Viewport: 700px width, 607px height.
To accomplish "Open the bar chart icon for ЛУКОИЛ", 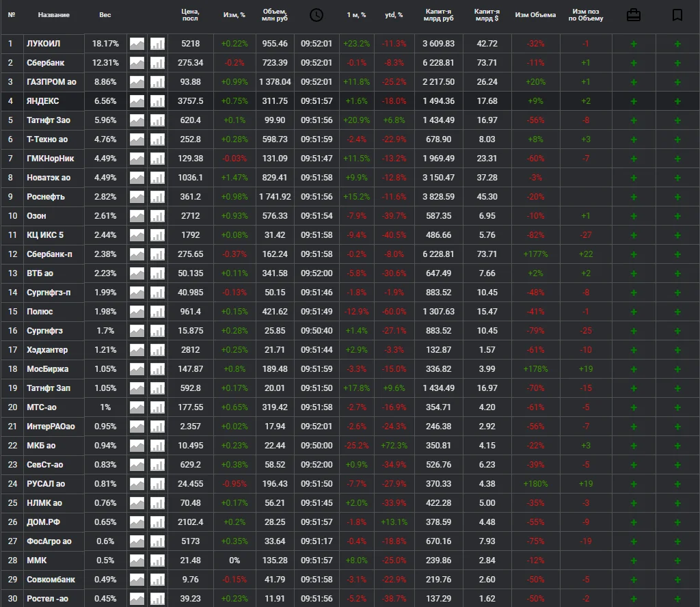I will coord(158,44).
